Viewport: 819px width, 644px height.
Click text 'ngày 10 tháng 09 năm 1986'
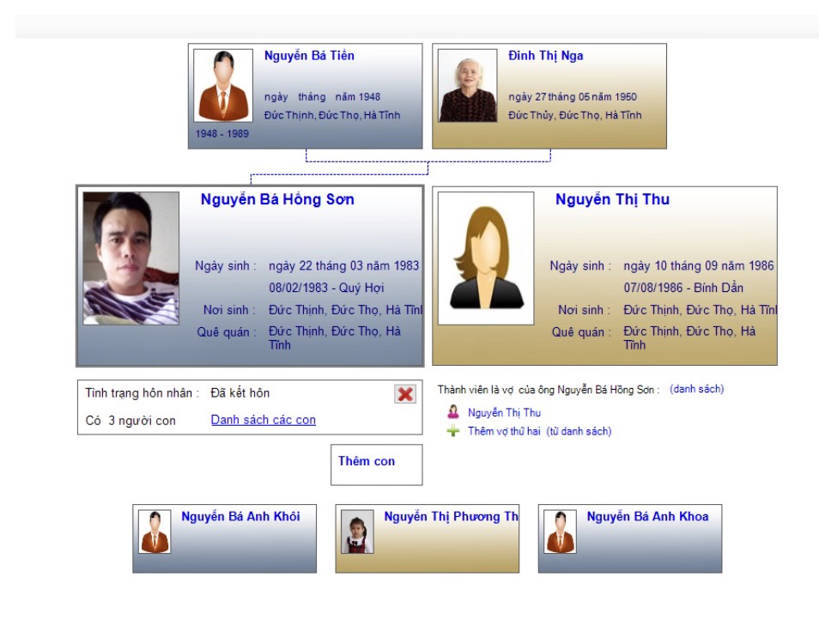[x=698, y=266]
